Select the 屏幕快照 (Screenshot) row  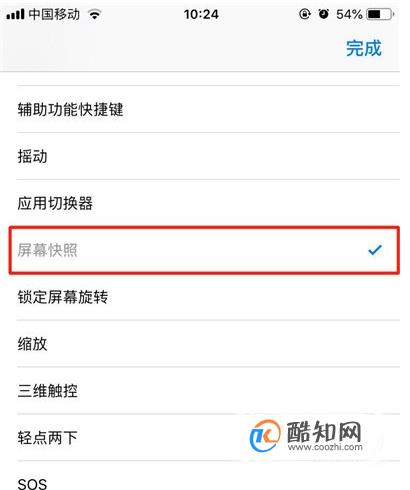click(204, 250)
